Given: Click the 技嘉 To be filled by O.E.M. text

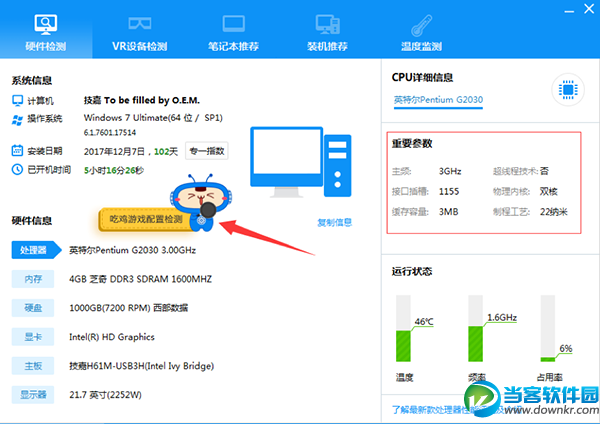Looking at the screenshot, I should tap(142, 100).
